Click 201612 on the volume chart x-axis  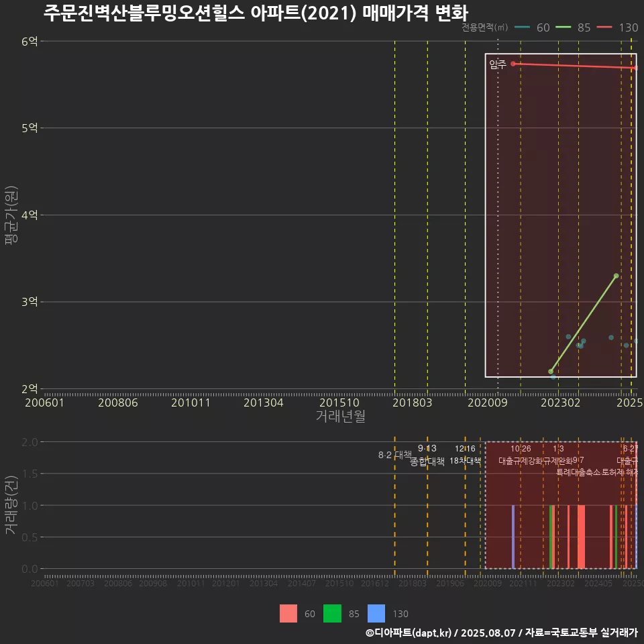point(374,583)
